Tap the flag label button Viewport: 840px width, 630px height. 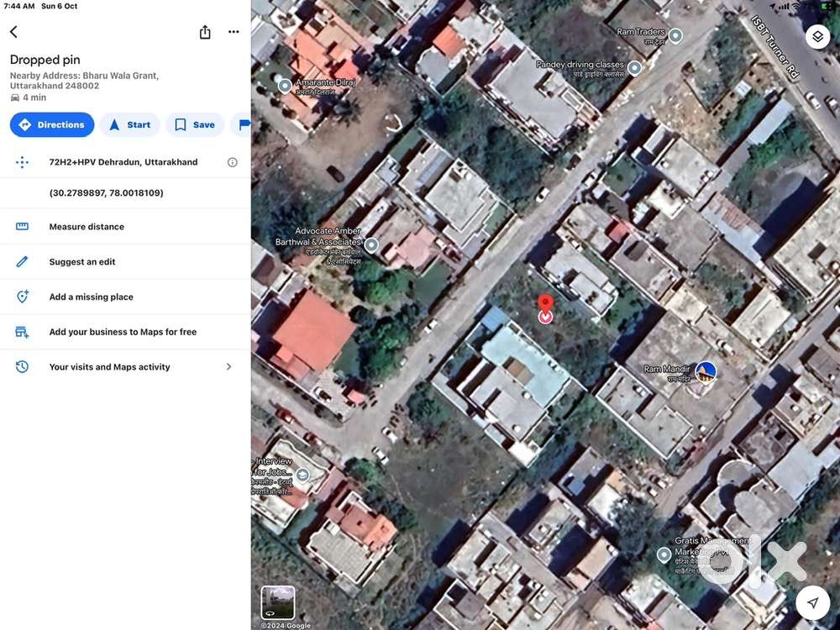tap(244, 124)
